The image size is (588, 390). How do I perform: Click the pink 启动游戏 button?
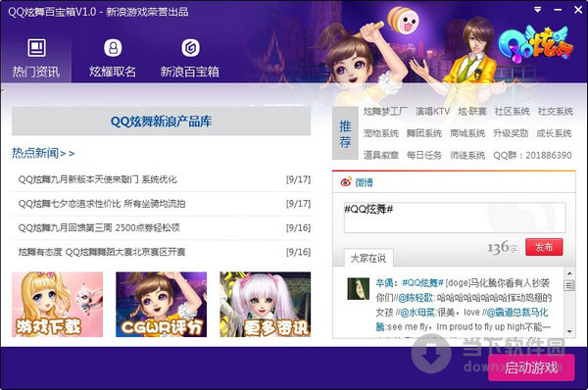(x=531, y=367)
